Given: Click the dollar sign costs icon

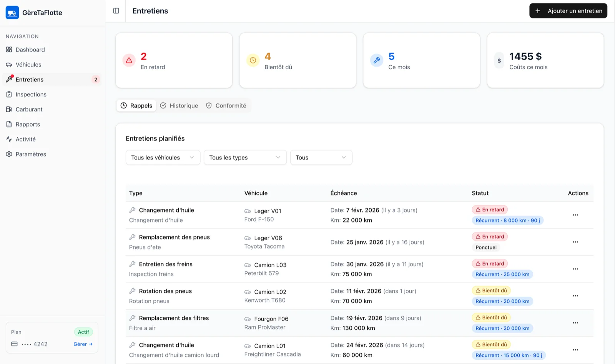Looking at the screenshot, I should coord(499,61).
